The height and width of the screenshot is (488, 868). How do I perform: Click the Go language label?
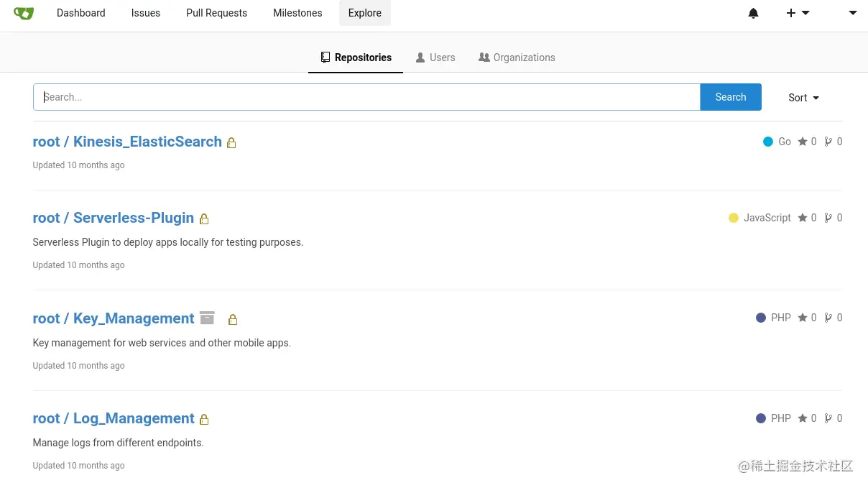785,142
